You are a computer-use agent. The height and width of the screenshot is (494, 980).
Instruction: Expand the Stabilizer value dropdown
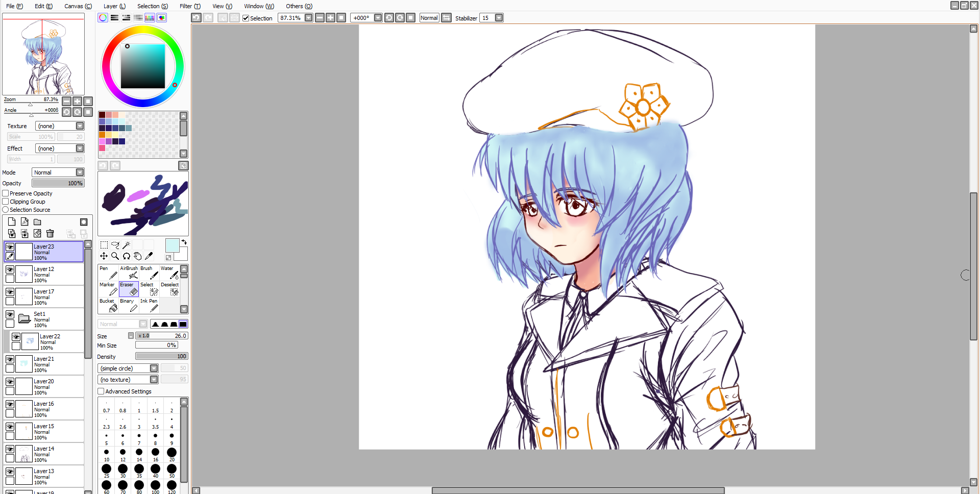click(x=499, y=18)
